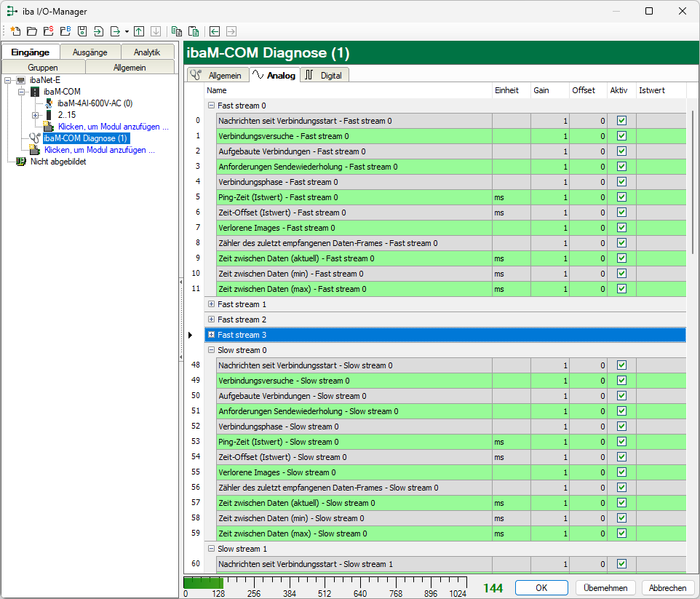The width and height of the screenshot is (700, 599).
Task: Expand the 2..15 tree node
Action: click(36, 115)
